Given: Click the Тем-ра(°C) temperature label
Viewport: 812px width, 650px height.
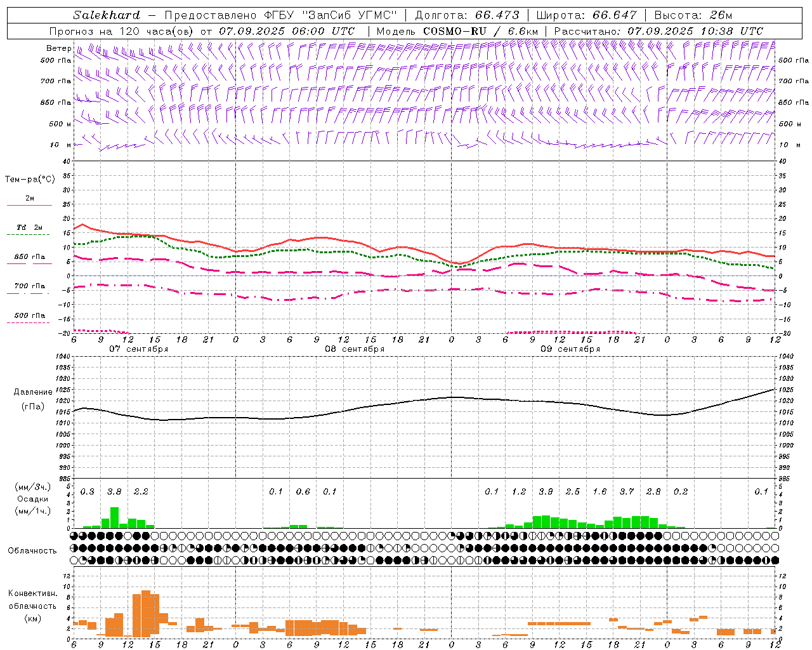Looking at the screenshot, I should tap(30, 179).
